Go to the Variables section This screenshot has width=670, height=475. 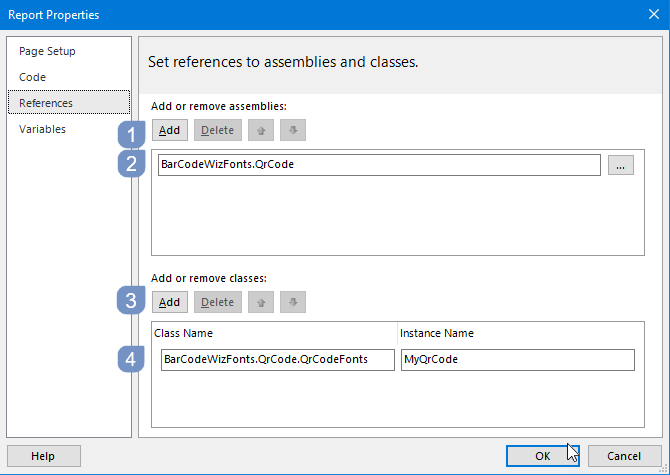42,129
